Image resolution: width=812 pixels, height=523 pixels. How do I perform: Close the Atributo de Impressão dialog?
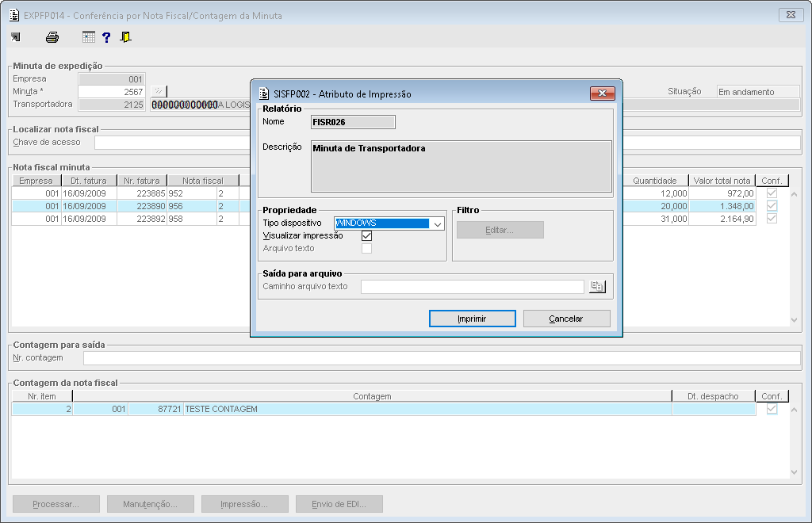pos(603,94)
